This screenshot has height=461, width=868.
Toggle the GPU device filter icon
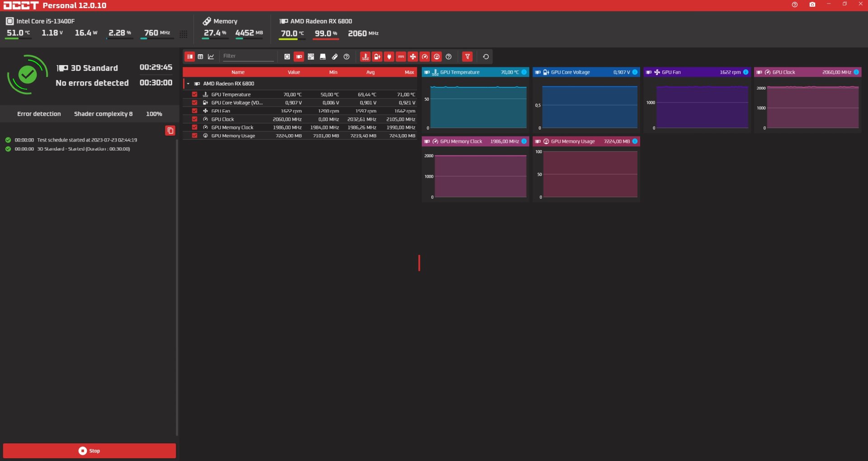coord(299,56)
